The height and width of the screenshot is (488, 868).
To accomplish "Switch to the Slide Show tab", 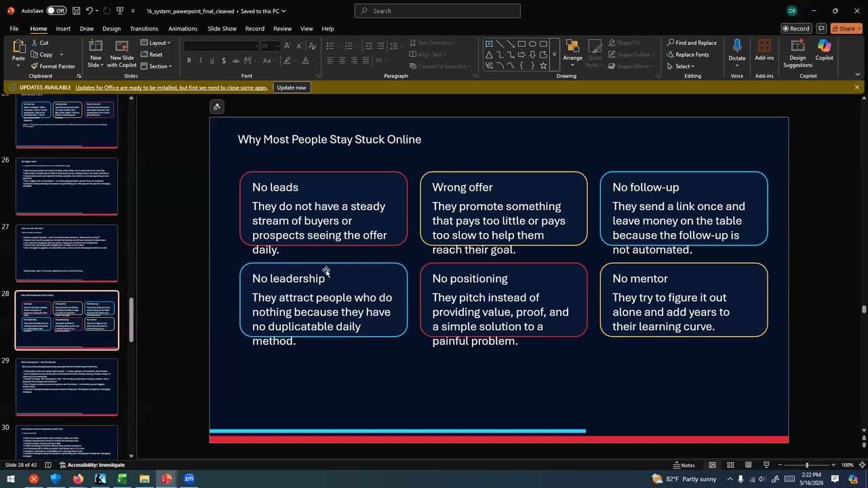I will 222,28.
